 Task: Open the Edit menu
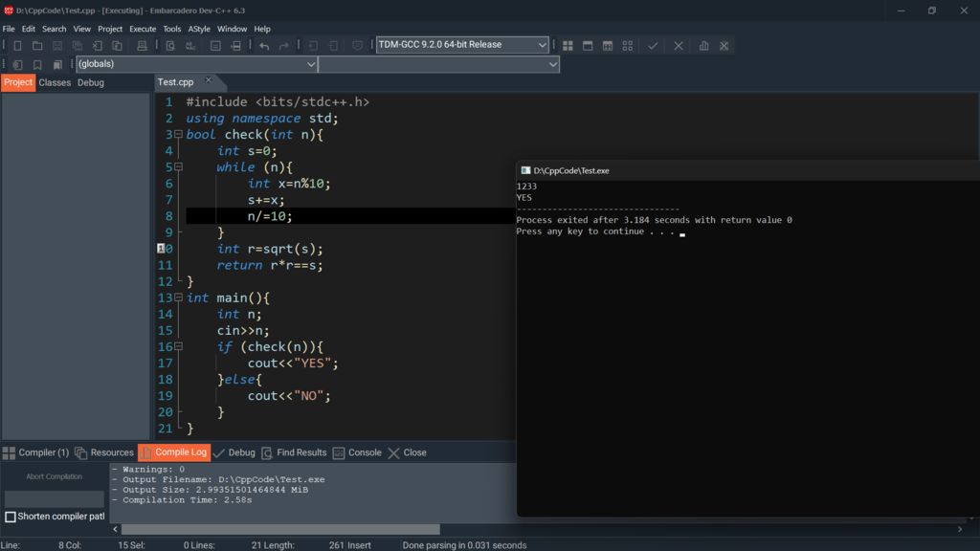[28, 29]
